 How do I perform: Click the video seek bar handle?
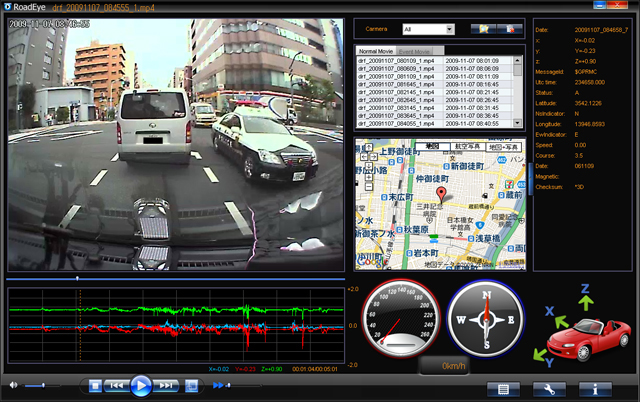coord(77,279)
